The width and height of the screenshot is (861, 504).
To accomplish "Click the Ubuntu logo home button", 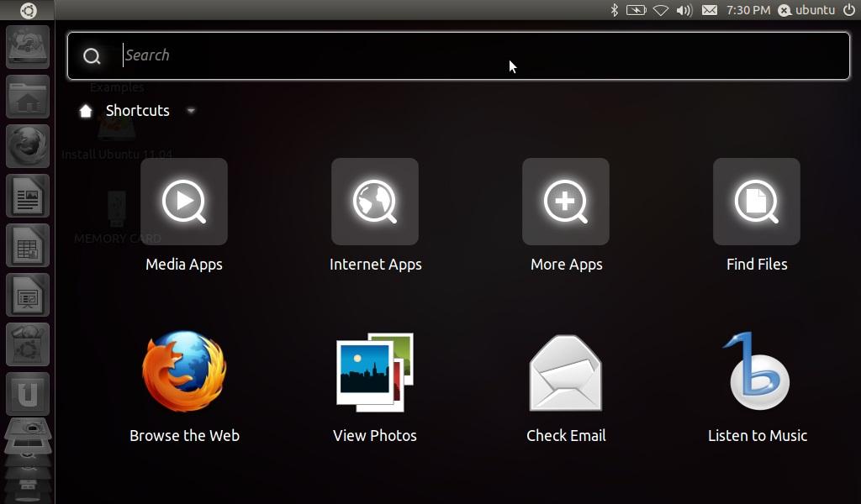I will (x=28, y=10).
